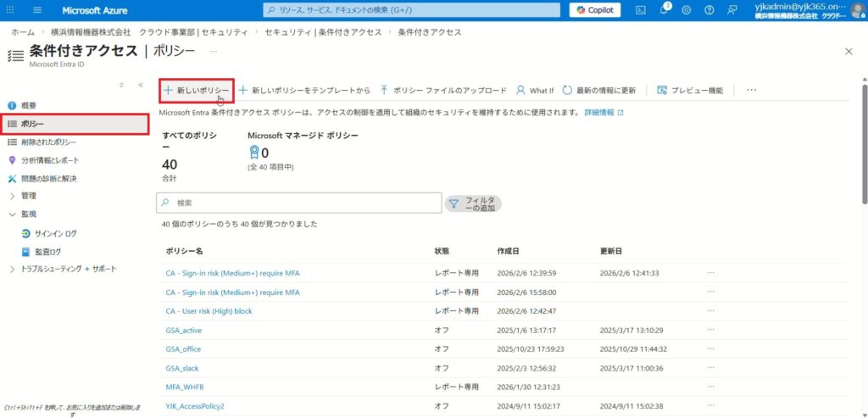Open the GSA_active policy link
Screen dimensions: 868x418
click(x=184, y=330)
